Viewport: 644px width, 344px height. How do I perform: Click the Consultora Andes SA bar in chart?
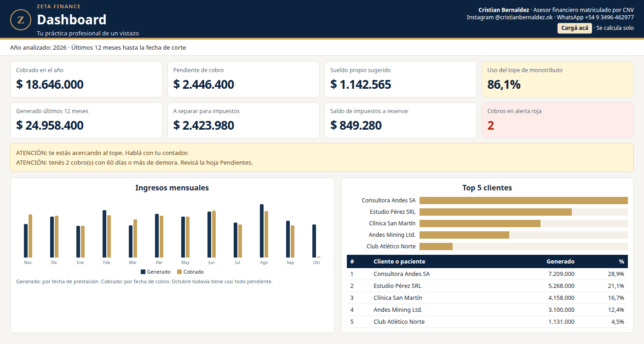click(x=523, y=201)
